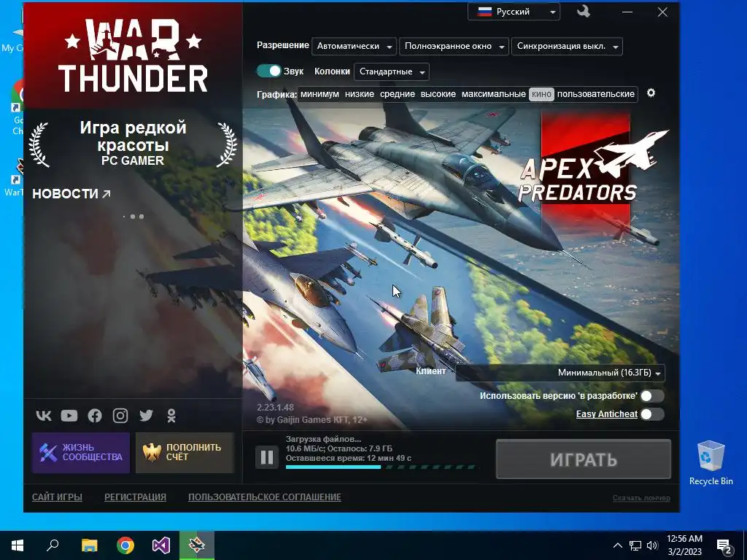Select средние graphics preset
This screenshot has width=747, height=560.
click(398, 94)
